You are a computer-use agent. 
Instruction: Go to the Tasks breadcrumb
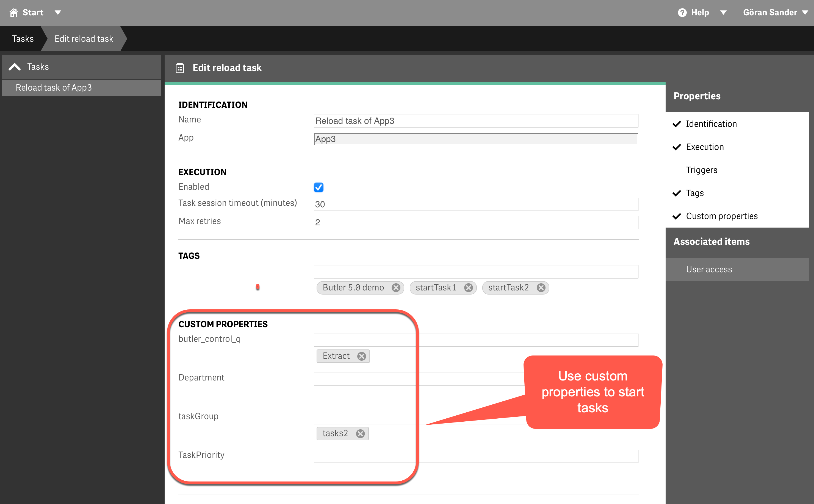[x=23, y=39]
